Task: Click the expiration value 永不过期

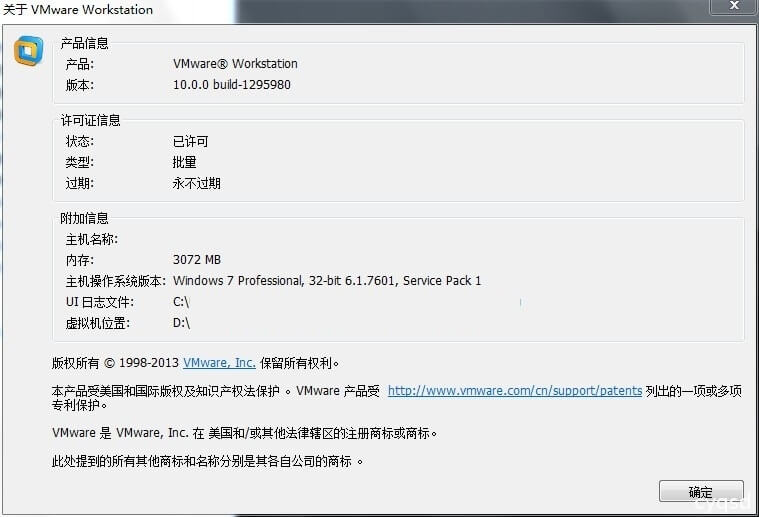Action: coord(197,183)
